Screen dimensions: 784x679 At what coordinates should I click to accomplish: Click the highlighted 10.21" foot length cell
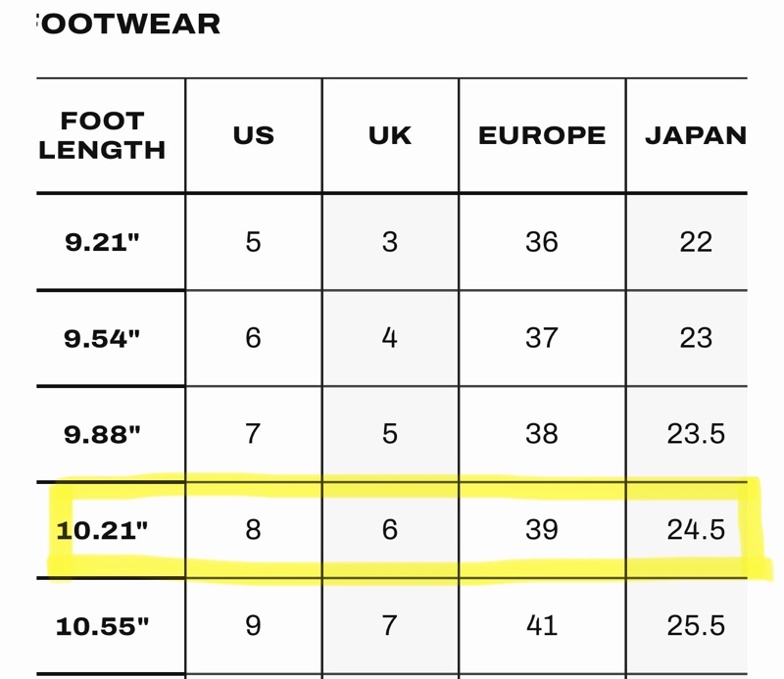pos(102,530)
